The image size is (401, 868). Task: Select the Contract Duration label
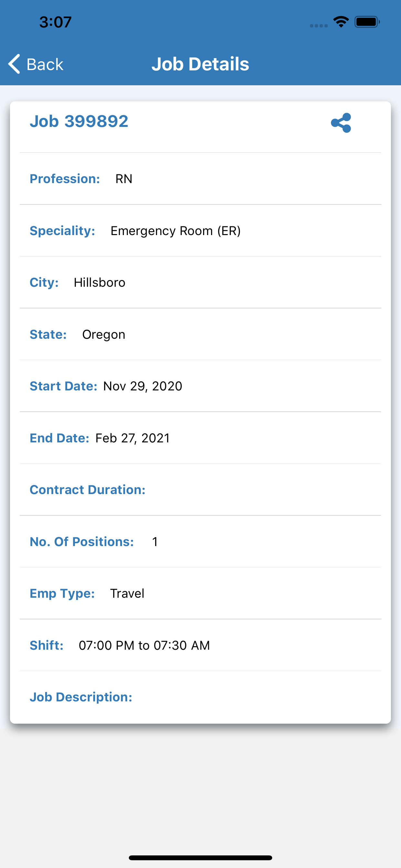(x=87, y=490)
